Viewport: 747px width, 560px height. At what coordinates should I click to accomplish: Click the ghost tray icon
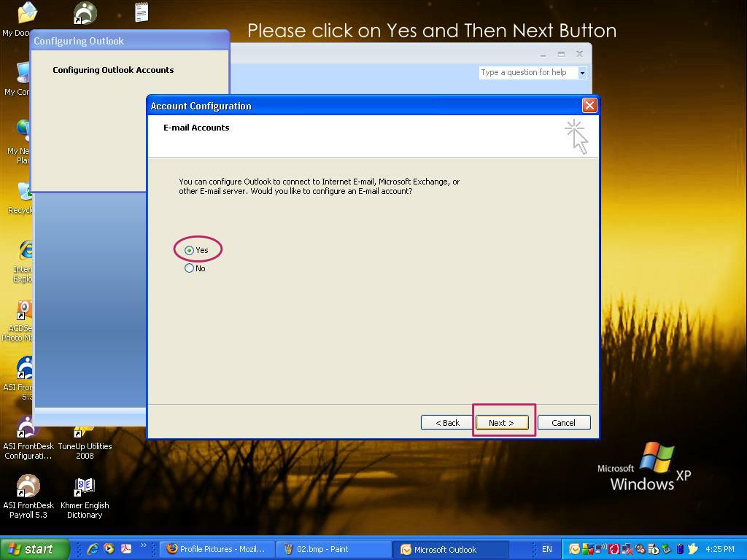tap(693, 549)
